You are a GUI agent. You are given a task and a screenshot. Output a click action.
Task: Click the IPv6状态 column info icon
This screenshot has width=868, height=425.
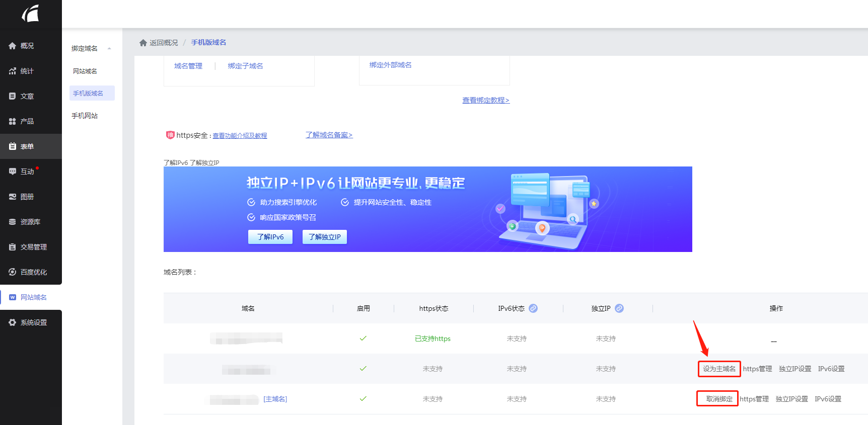pyautogui.click(x=533, y=308)
